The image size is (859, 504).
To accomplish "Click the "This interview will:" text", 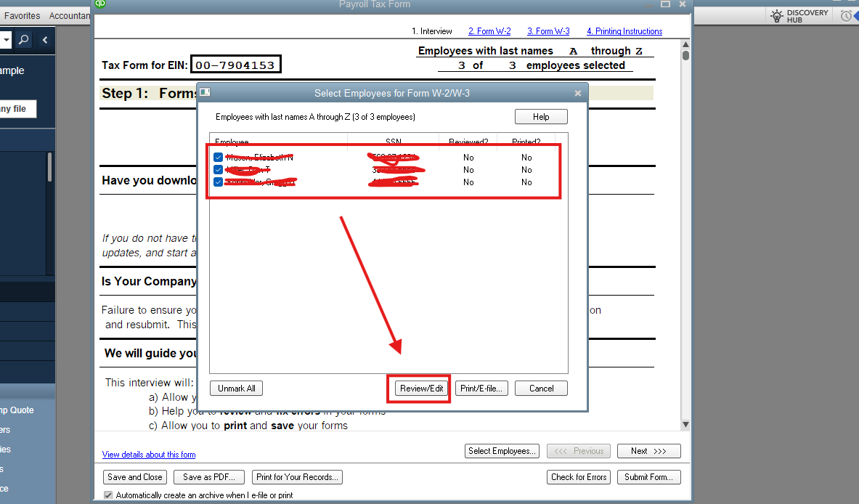I will coord(149,383).
